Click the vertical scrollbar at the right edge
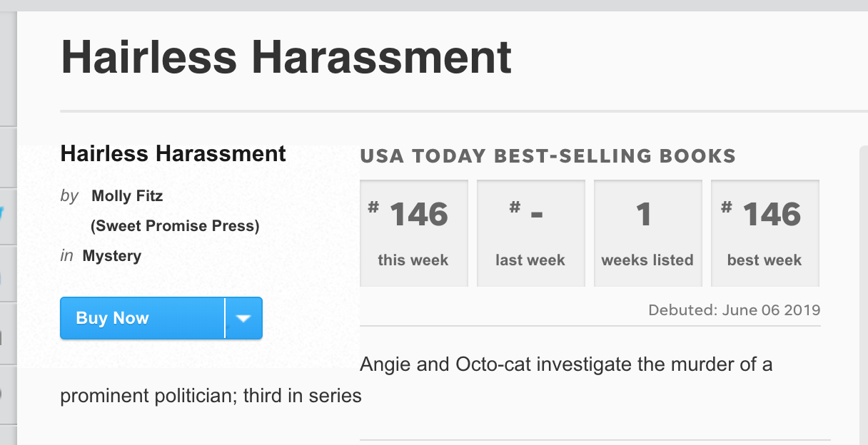The image size is (868, 445). pos(863,295)
